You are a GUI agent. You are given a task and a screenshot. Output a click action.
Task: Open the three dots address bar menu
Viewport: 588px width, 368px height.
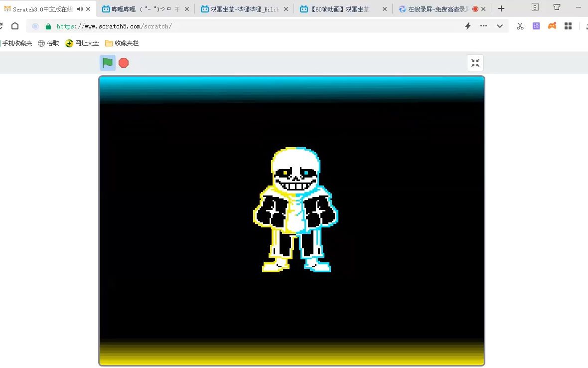pyautogui.click(x=484, y=26)
